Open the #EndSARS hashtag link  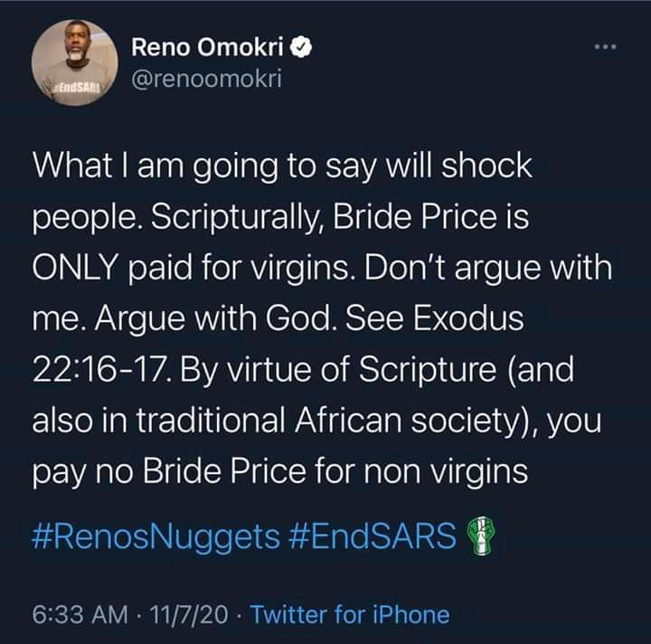click(372, 535)
